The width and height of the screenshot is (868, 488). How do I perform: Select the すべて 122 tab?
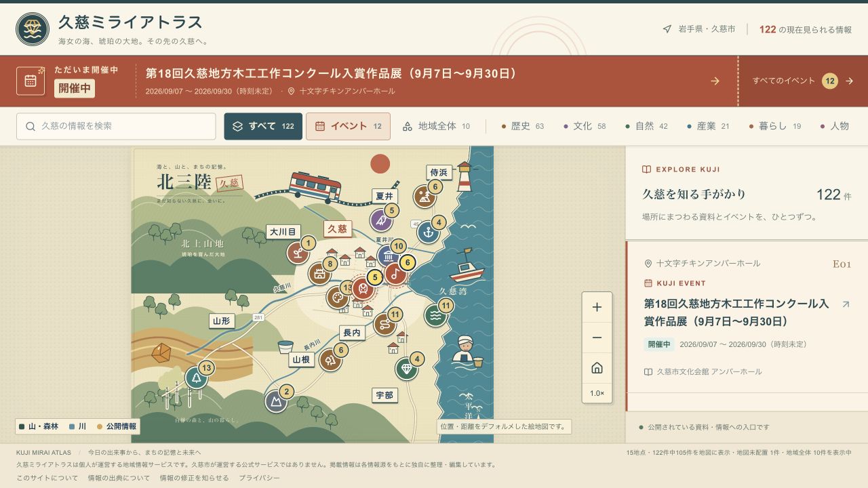[x=263, y=126]
